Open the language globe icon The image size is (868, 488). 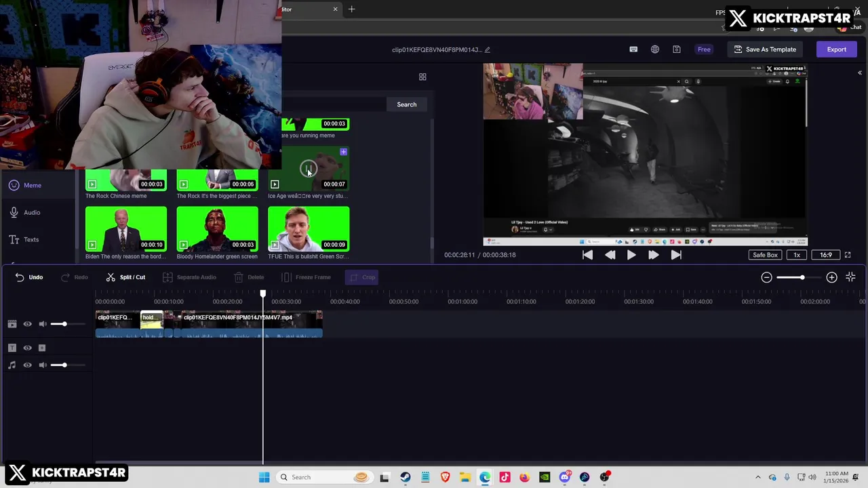pos(655,49)
